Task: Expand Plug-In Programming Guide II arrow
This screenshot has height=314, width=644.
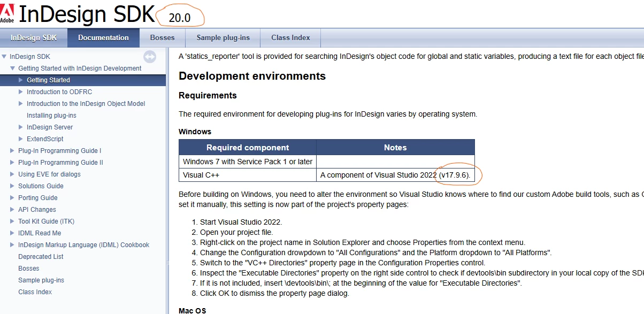Action: [13, 163]
